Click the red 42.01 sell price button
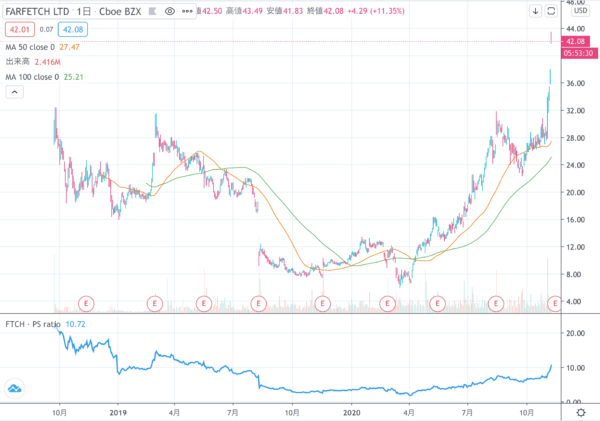Screen dimensions: 600x421 (x=20, y=29)
